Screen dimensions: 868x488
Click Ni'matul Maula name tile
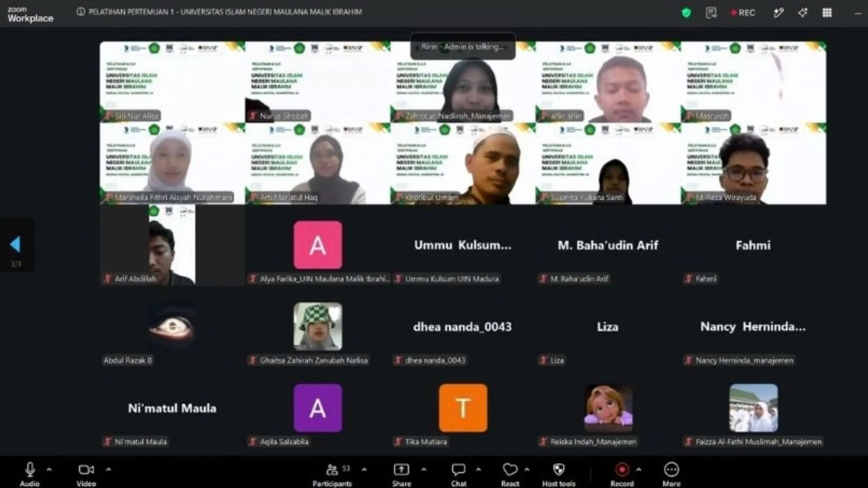coord(172,408)
